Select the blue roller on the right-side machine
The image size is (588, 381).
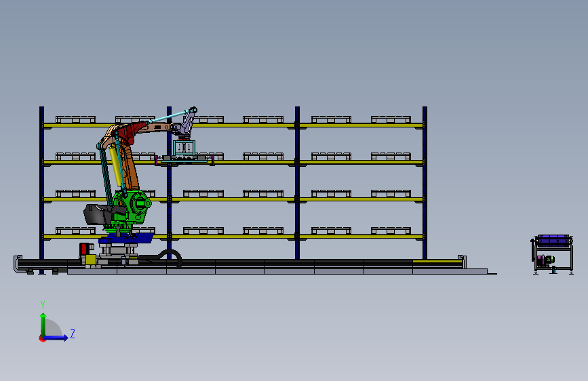(553, 241)
